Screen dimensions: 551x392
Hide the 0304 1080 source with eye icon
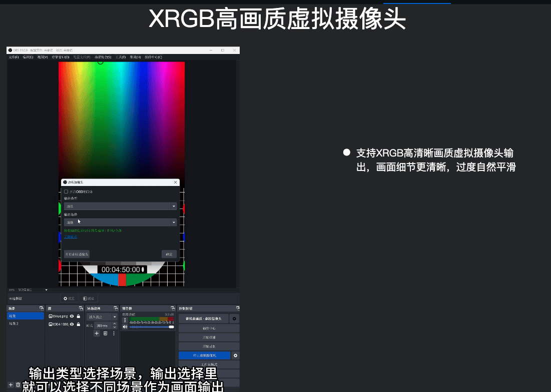point(72,324)
